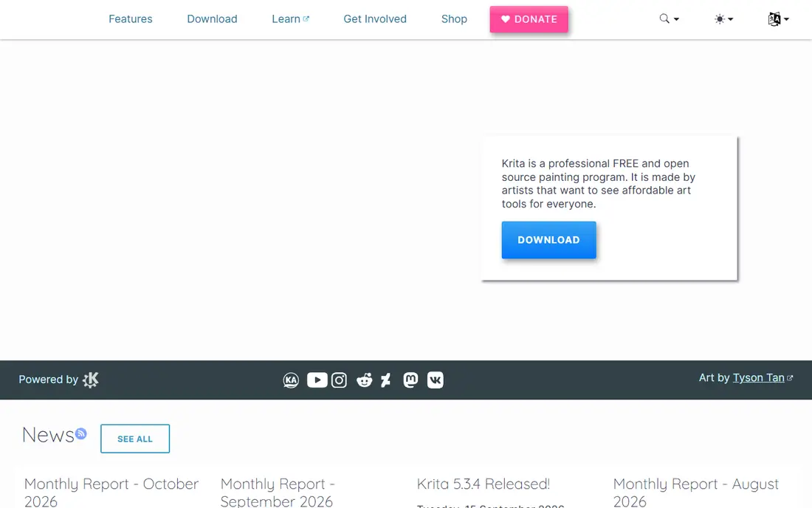Open Monthly Report - October 2026 article

click(x=111, y=492)
